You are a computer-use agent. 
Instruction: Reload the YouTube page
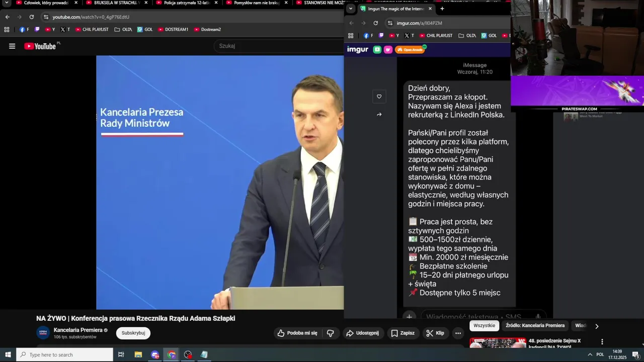(31, 17)
